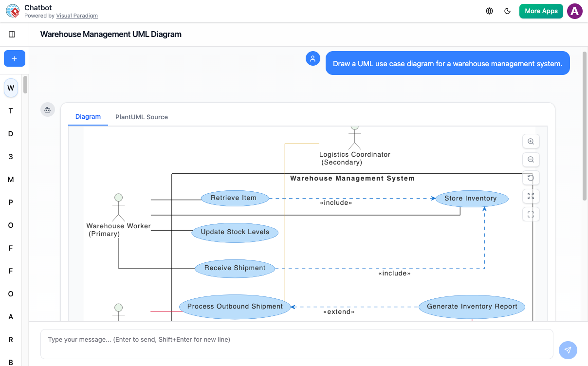The image size is (588, 366).
Task: Open the language globe menu
Action: point(489,10)
